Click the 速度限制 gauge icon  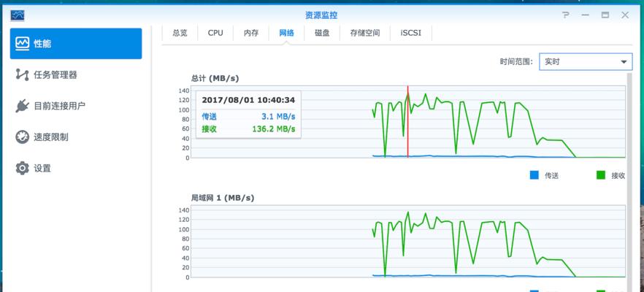[22, 137]
